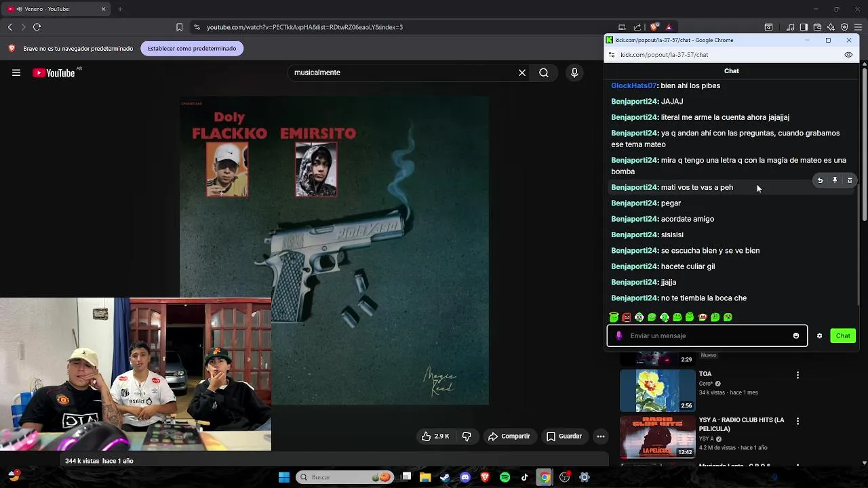Open the Brave Shields lion icon
The height and width of the screenshot is (488, 868).
point(654,27)
